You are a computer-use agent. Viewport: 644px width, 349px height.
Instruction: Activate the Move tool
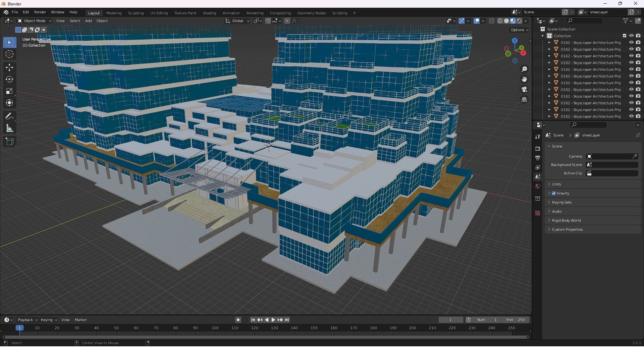pyautogui.click(x=9, y=67)
